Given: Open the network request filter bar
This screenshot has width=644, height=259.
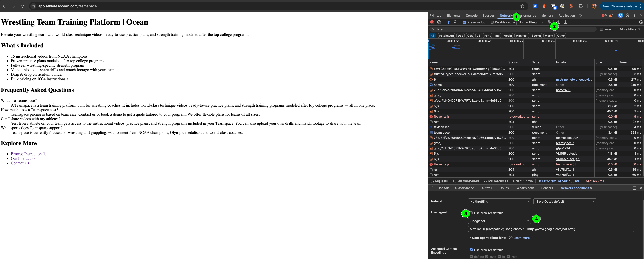Looking at the screenshot, I should point(449,22).
